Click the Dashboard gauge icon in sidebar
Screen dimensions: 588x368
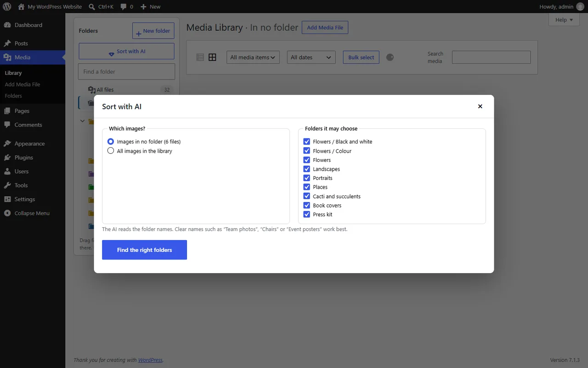(x=7, y=25)
